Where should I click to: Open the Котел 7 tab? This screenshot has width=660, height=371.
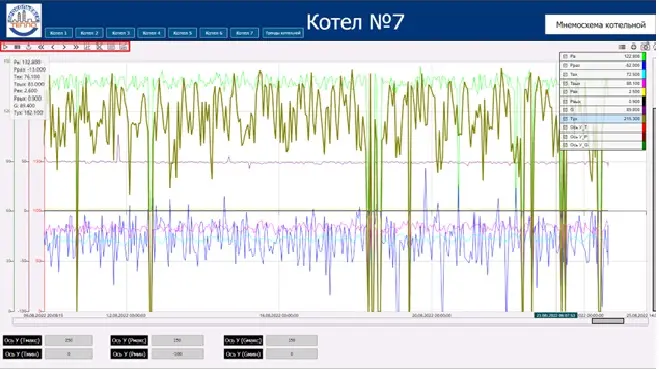pos(245,33)
